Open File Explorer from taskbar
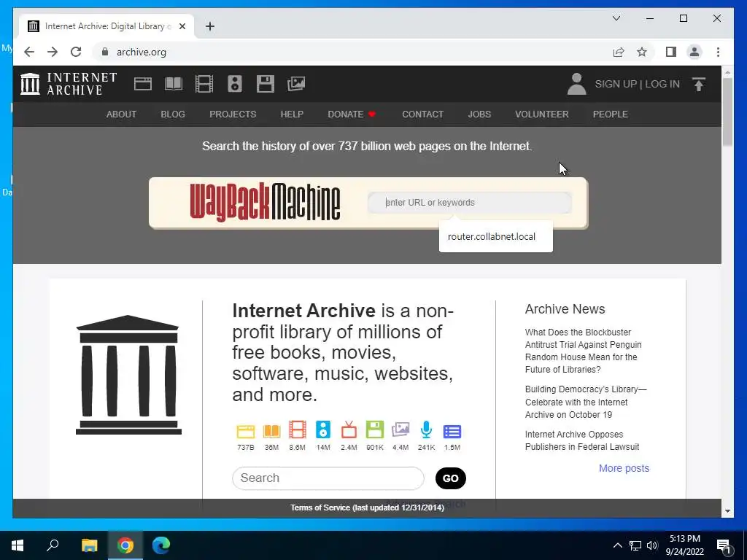 pos(90,545)
